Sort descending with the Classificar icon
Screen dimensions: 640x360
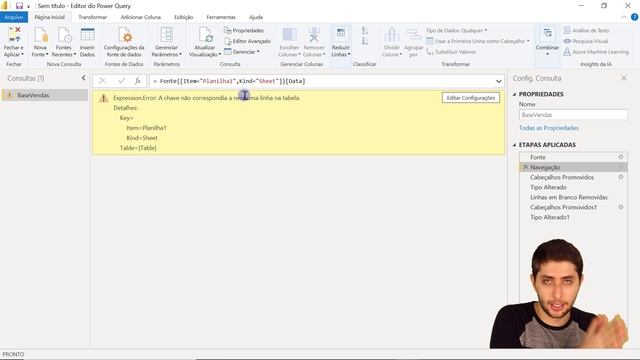click(365, 41)
